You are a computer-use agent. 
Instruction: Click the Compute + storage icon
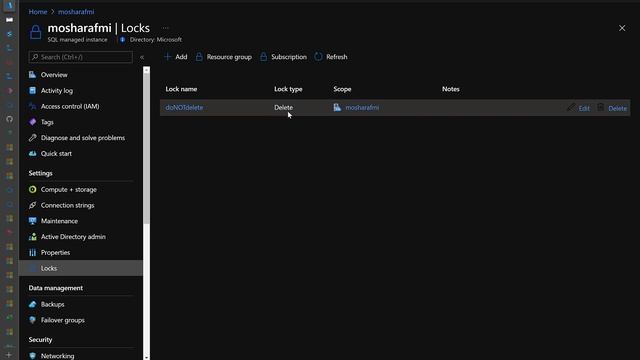click(x=33, y=189)
